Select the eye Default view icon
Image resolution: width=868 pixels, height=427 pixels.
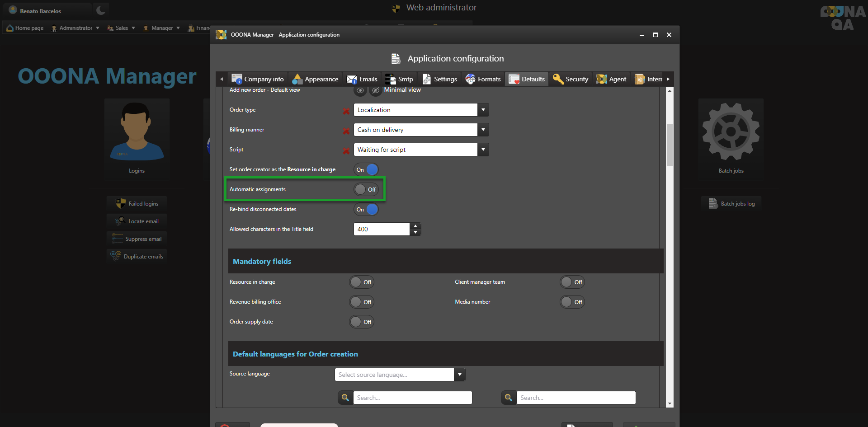coord(360,90)
